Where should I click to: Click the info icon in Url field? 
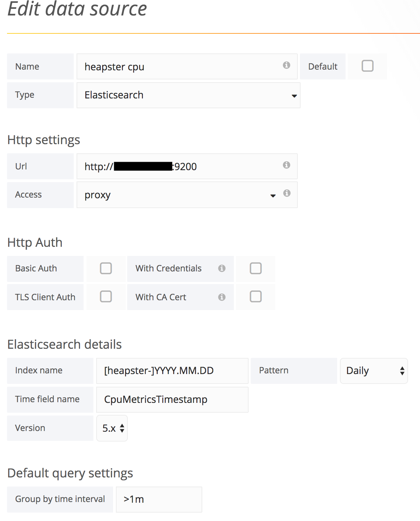tap(287, 165)
